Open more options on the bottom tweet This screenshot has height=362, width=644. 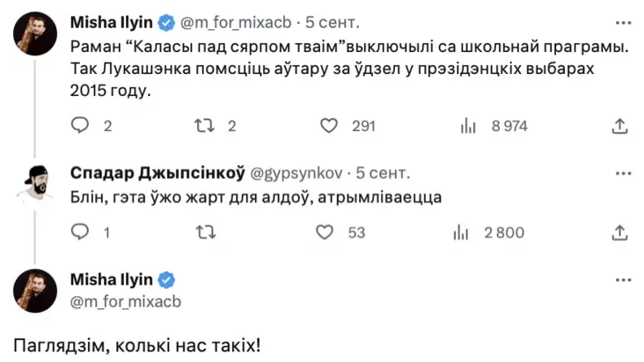coord(623,280)
